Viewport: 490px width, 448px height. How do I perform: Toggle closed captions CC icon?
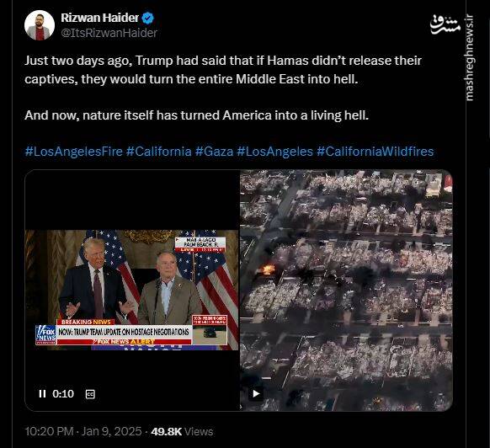pyautogui.click(x=90, y=394)
